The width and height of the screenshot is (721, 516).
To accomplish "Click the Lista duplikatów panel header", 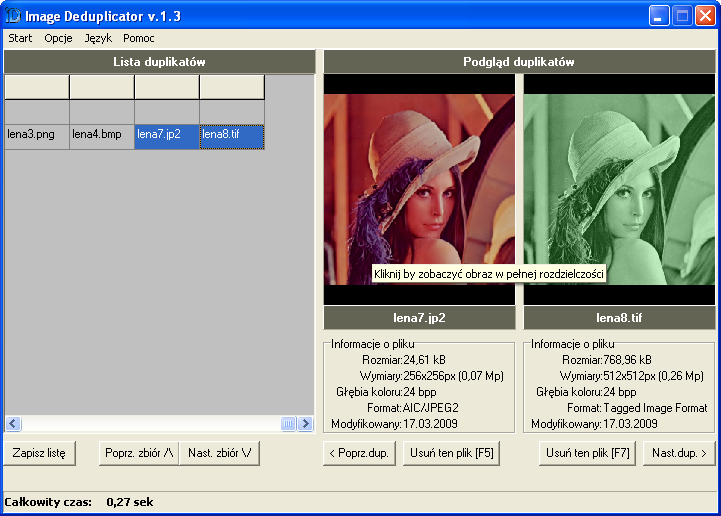I will tap(160, 62).
